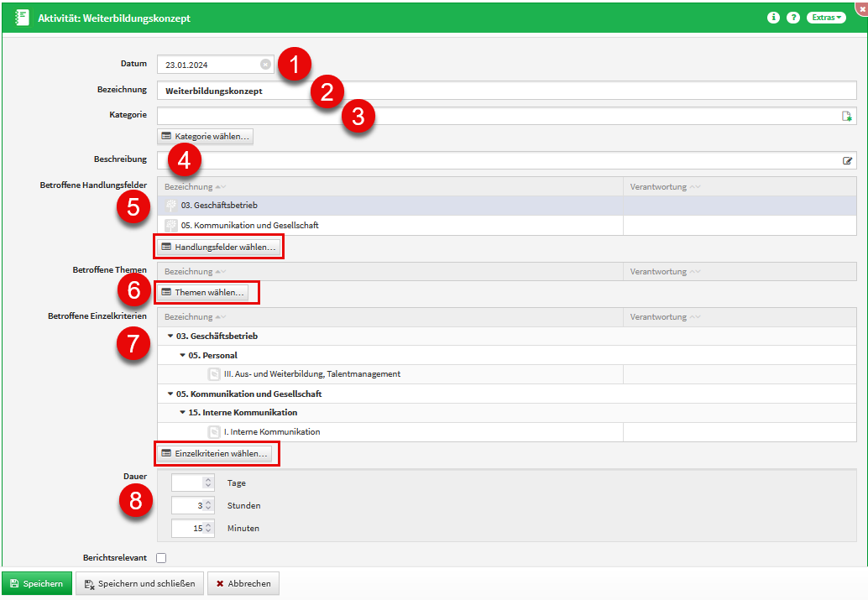Open the Extras dropdown menu
Viewport: 868px width, 600px height.
coord(826,18)
